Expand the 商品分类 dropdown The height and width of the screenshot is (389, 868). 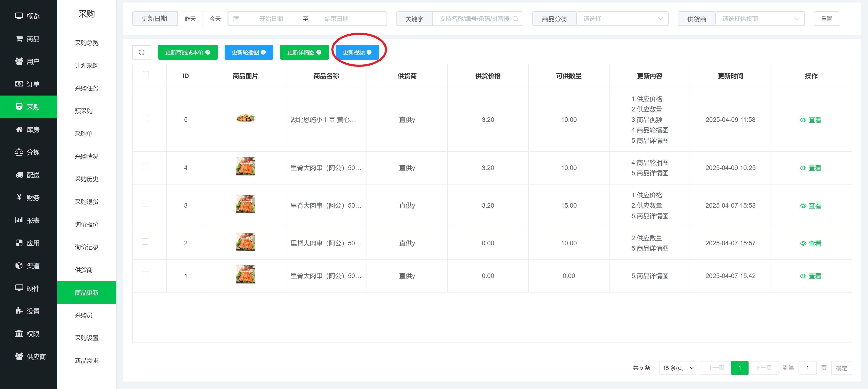click(622, 19)
